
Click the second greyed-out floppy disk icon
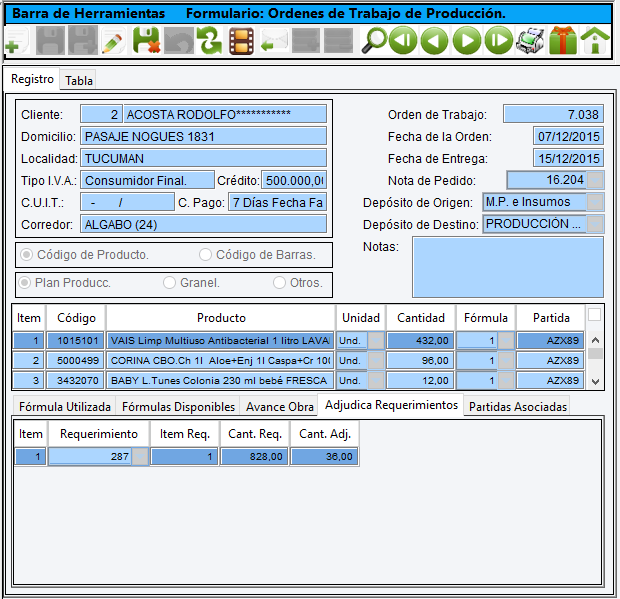click(83, 40)
